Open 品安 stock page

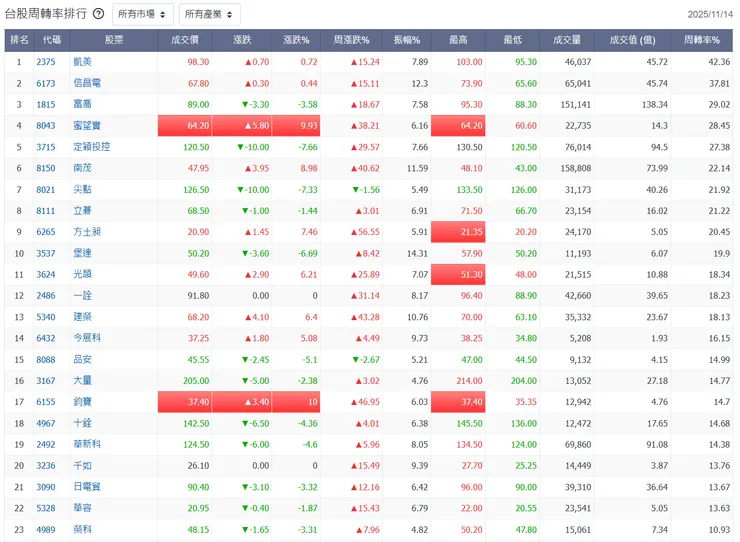coord(83,359)
